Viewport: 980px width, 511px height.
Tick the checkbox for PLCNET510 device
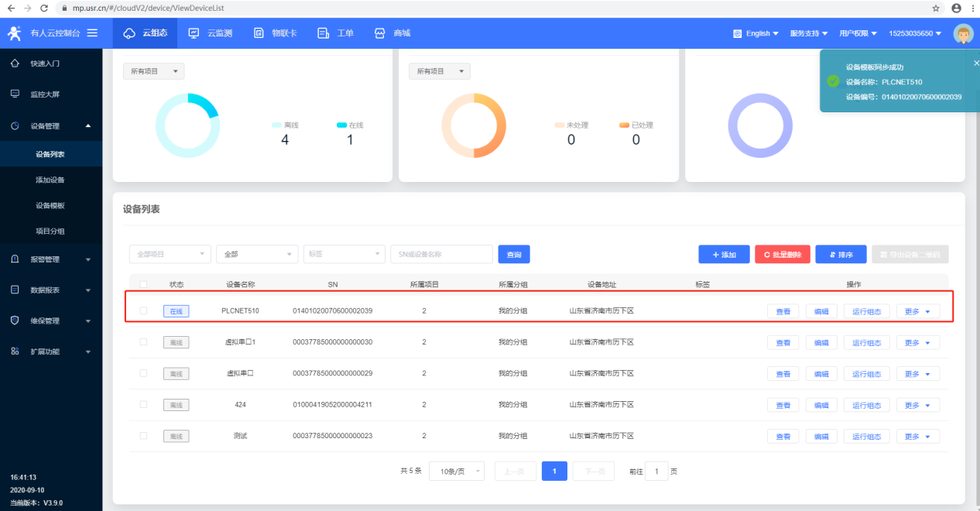point(143,310)
